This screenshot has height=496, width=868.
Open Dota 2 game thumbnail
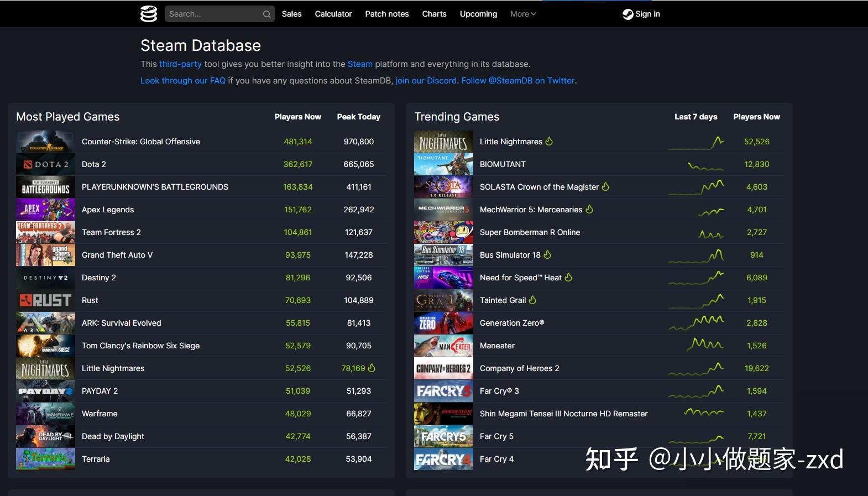[45, 164]
